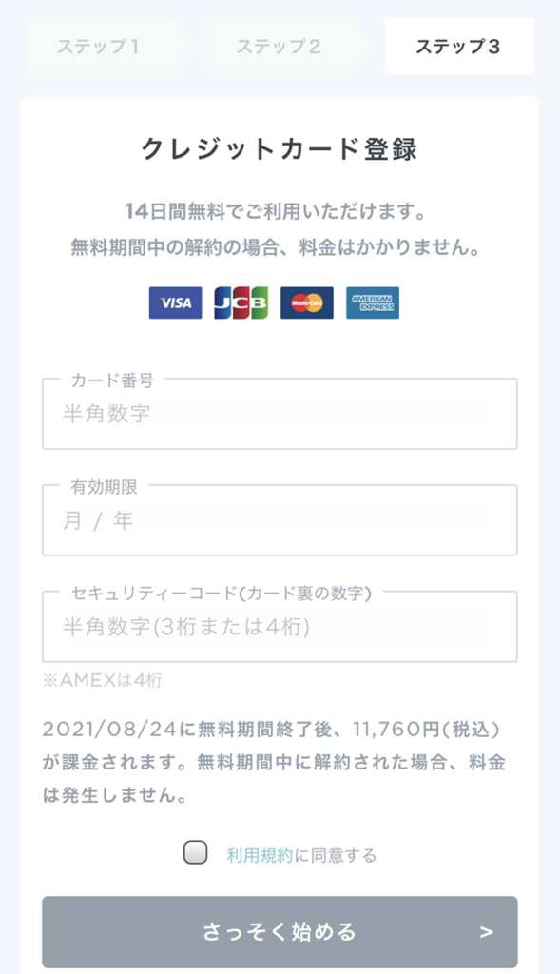Click the arrow chevron on the start button
This screenshot has height=974, width=560.
487,932
